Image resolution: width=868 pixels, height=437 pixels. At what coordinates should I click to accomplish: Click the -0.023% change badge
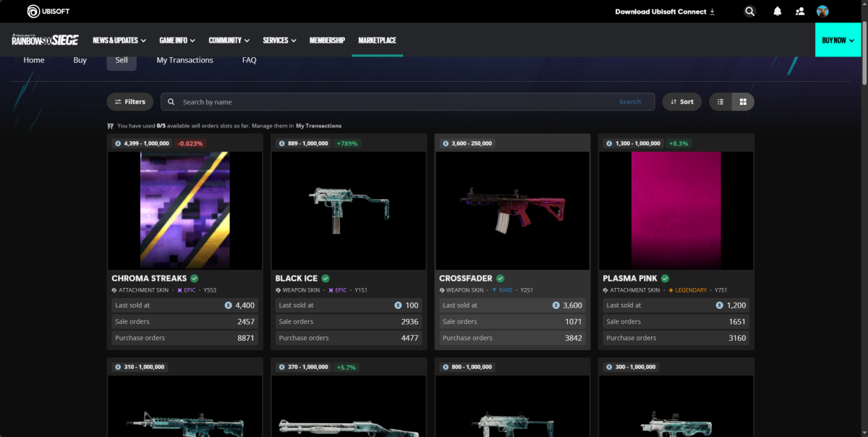click(191, 143)
